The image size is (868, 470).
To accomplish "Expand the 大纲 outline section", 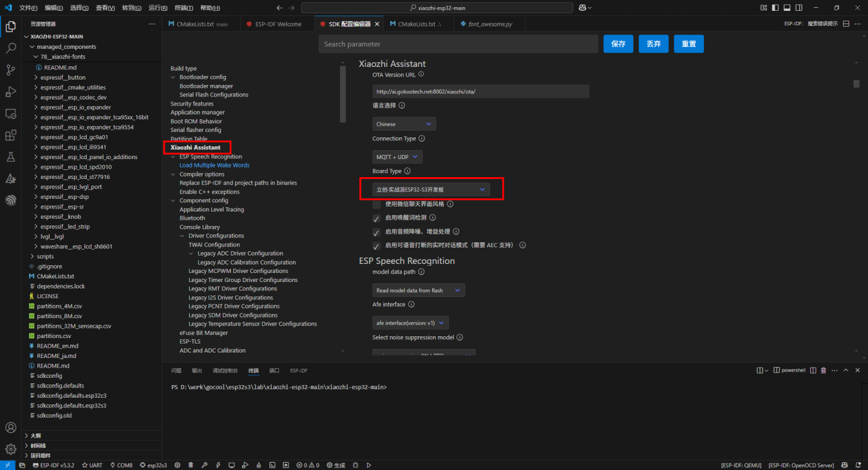I will click(x=36, y=435).
